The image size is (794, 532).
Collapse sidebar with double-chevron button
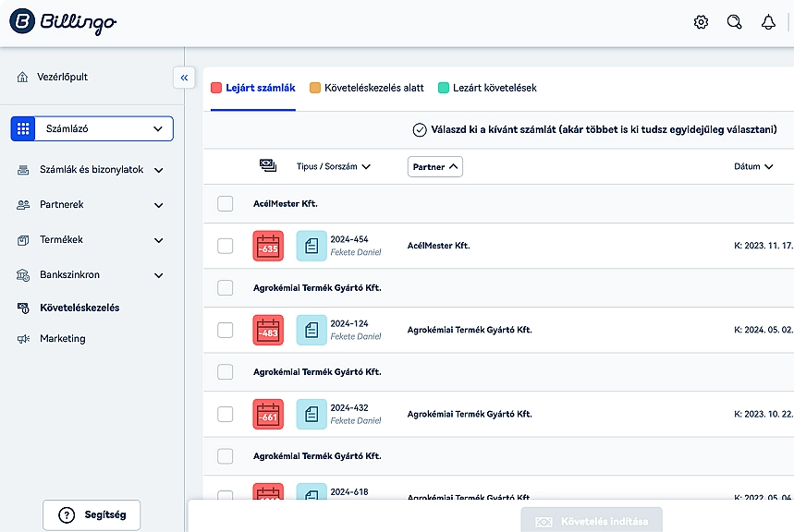coord(184,78)
